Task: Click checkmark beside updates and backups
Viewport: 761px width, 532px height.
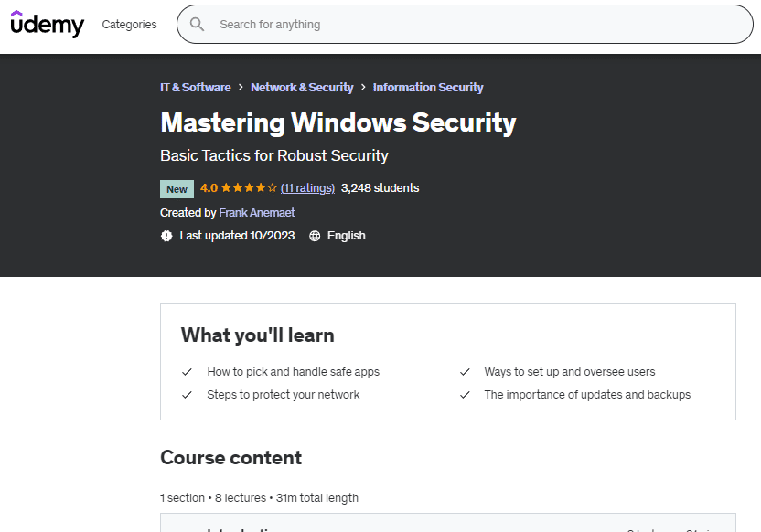Action: pos(465,395)
